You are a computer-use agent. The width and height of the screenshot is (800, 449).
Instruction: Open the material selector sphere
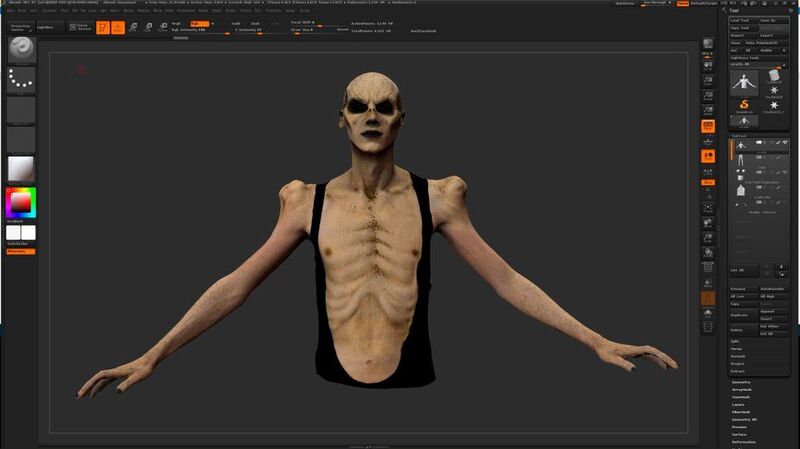pos(21,169)
